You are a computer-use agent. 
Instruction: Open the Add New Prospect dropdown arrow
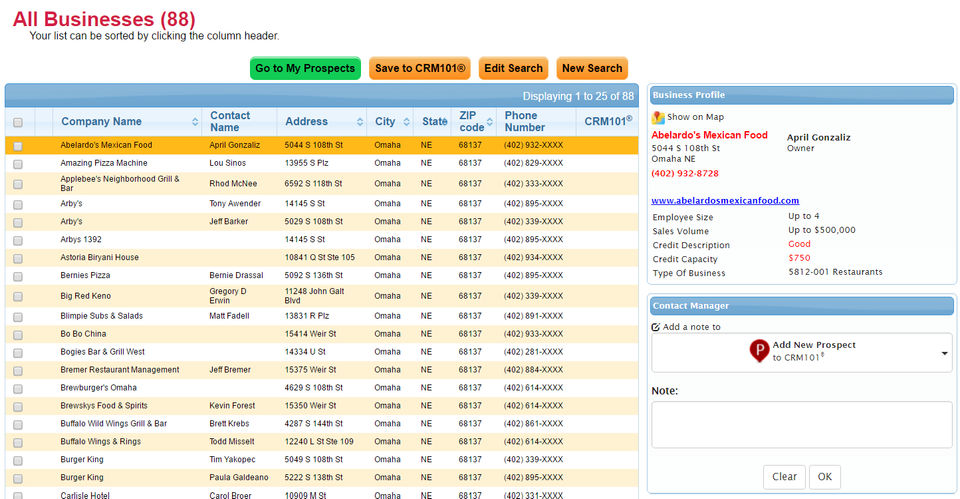point(945,353)
